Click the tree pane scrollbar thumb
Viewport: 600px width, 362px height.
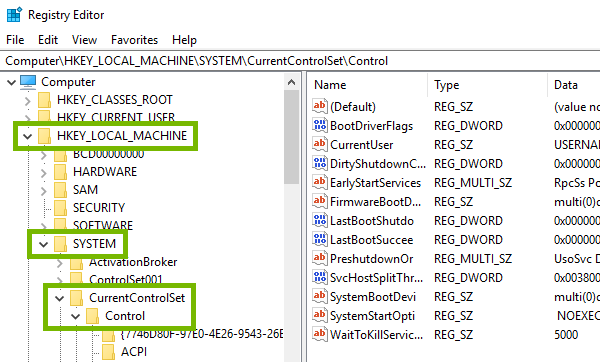[x=292, y=137]
